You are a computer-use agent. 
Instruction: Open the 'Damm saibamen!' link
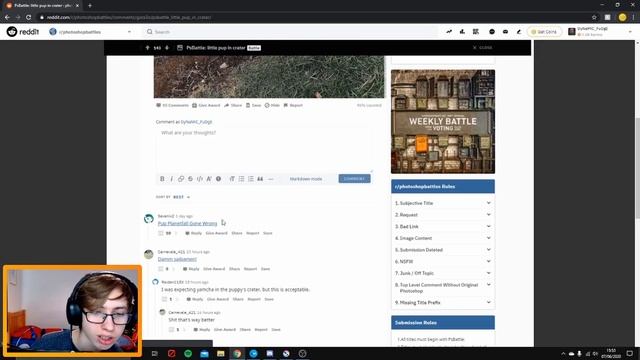(177, 259)
